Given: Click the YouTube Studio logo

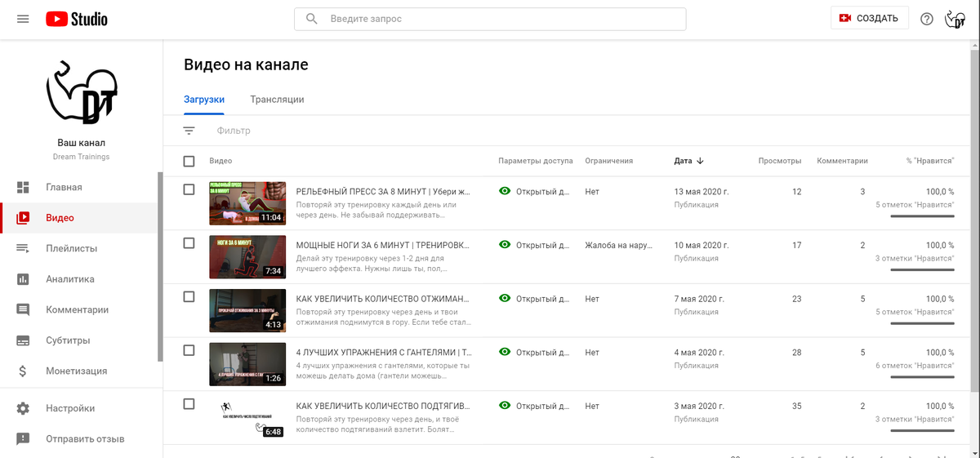Looking at the screenshot, I should (x=77, y=19).
